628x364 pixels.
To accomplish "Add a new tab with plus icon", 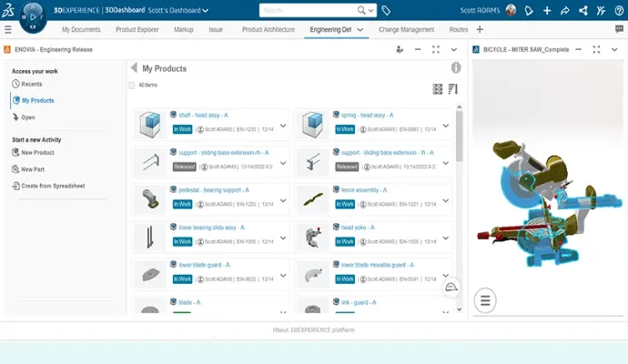I will coord(480,29).
